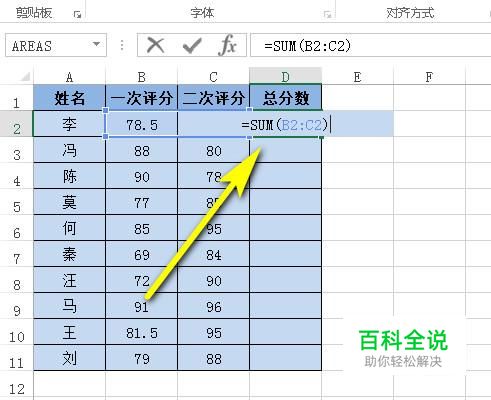Click the name cell 刘

point(69,358)
